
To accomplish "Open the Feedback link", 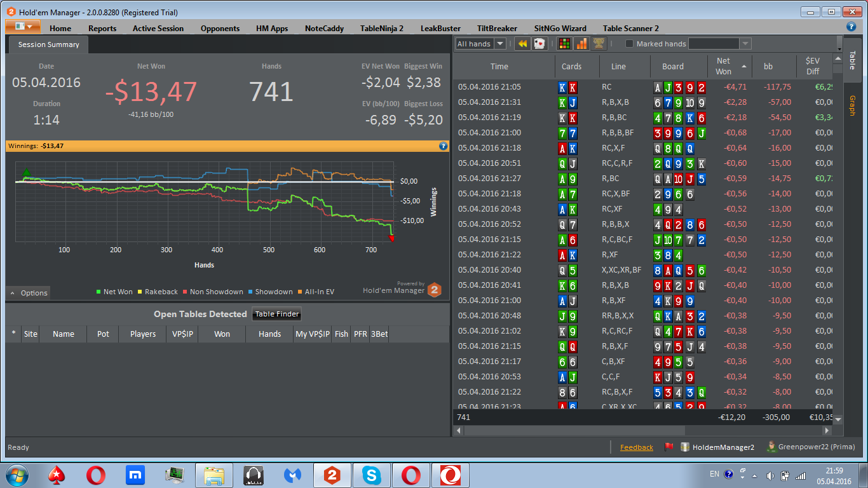I will pos(637,447).
